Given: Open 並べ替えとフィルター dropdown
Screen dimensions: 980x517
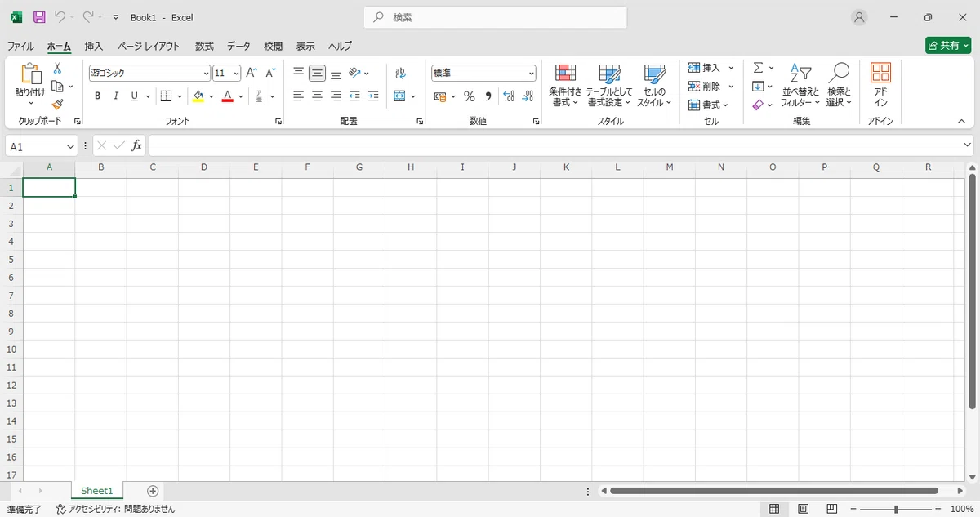Looking at the screenshot, I should click(800, 86).
